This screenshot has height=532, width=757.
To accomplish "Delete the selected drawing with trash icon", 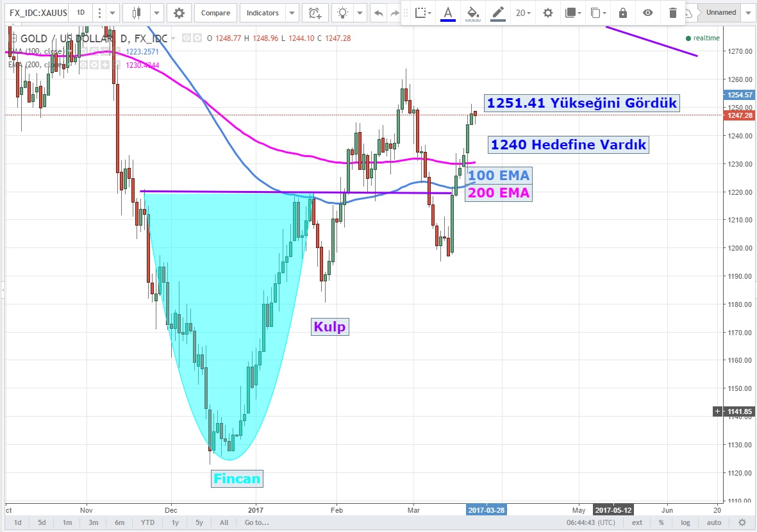I will tap(672, 13).
